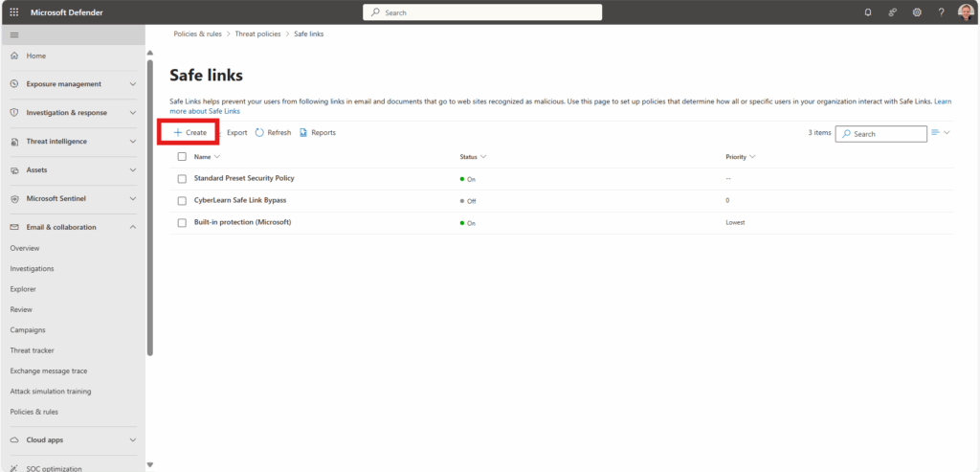The width and height of the screenshot is (980, 472).
Task: Open the app launcher waffle icon
Action: (x=13, y=12)
